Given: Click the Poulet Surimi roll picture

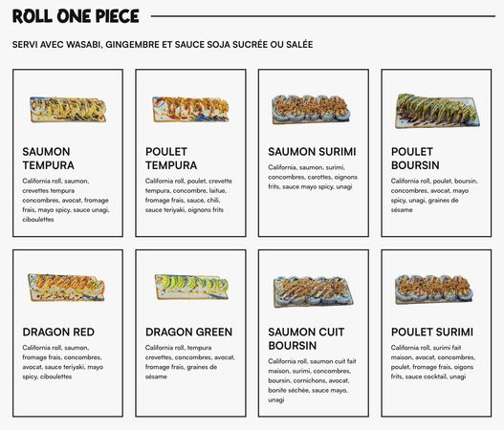Looking at the screenshot, I should coord(434,289).
